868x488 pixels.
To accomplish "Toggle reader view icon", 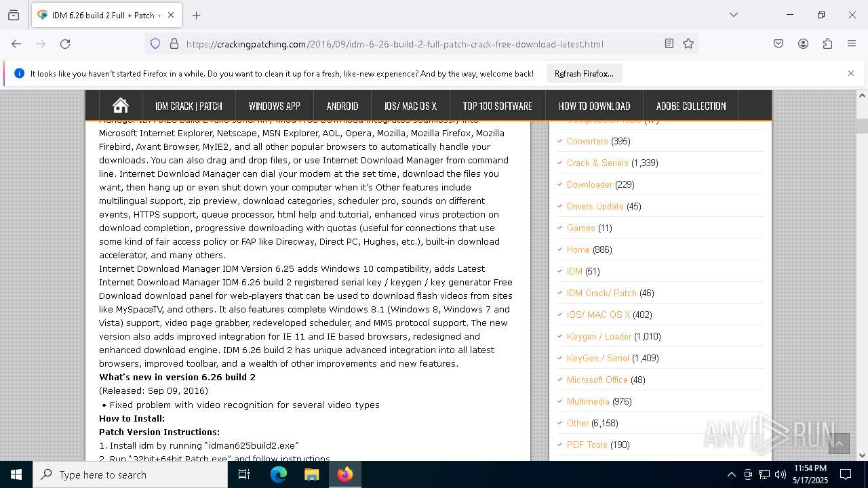I will pos(669,44).
